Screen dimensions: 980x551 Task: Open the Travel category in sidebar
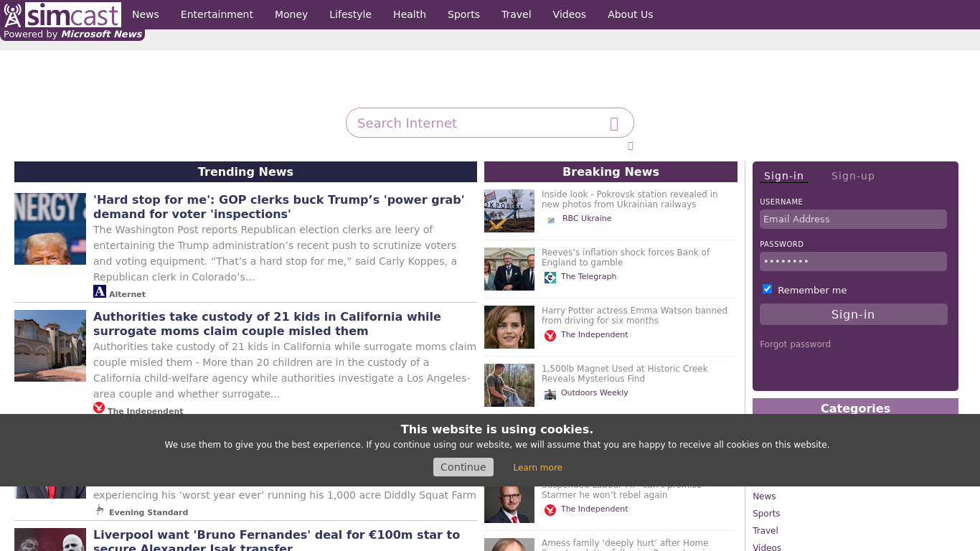(x=765, y=531)
